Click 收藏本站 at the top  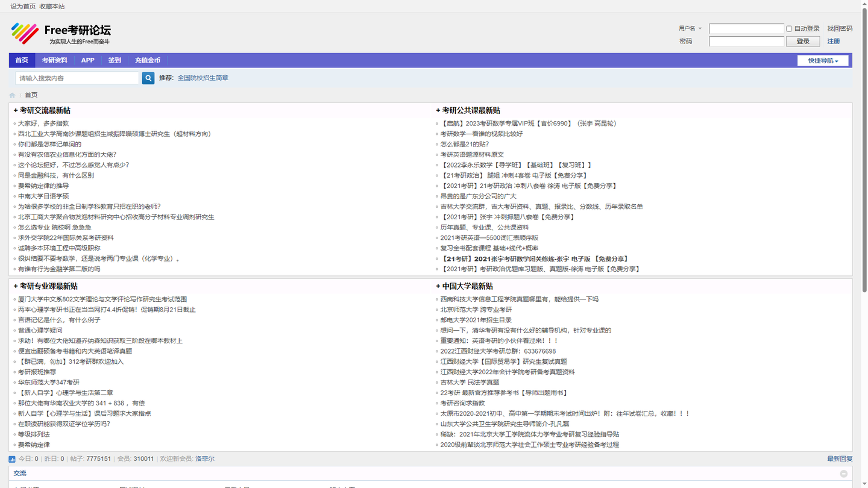52,6
